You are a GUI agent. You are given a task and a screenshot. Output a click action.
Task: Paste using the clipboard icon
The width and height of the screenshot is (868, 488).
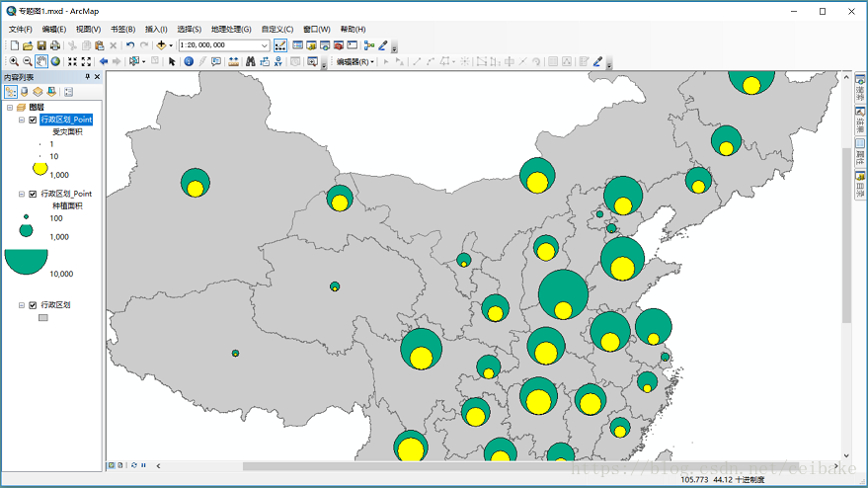coord(100,45)
